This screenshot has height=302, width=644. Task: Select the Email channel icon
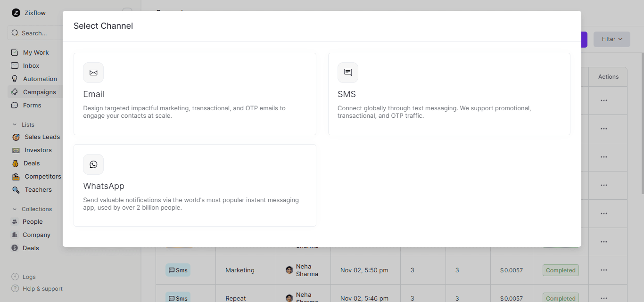[93, 73]
